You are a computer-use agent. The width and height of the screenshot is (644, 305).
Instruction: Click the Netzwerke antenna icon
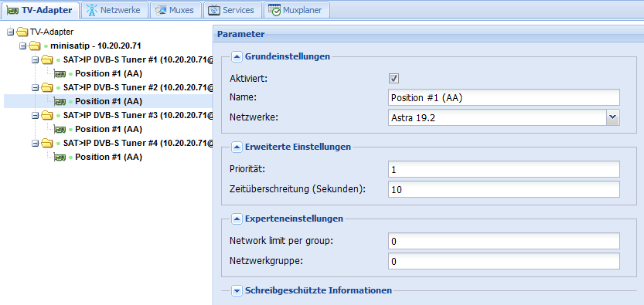pos(91,10)
